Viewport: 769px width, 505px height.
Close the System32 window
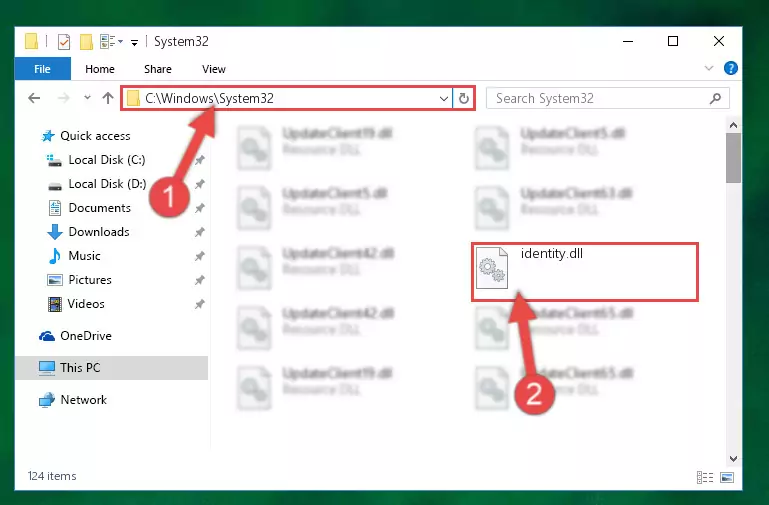(718, 42)
